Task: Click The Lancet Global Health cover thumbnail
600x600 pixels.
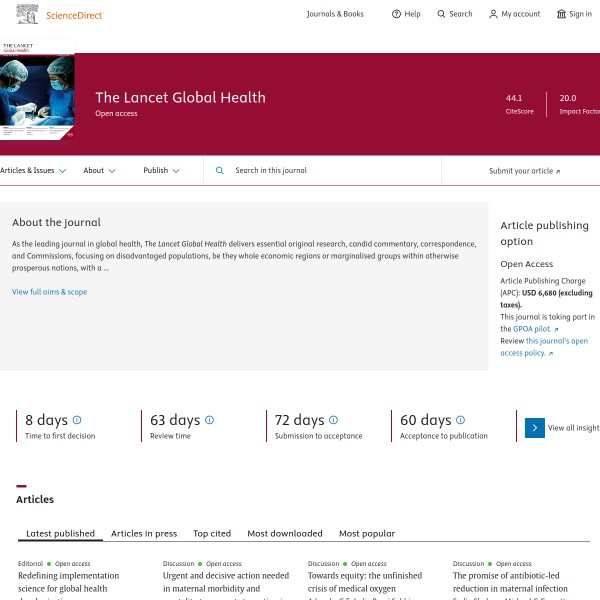Action: (x=37, y=96)
